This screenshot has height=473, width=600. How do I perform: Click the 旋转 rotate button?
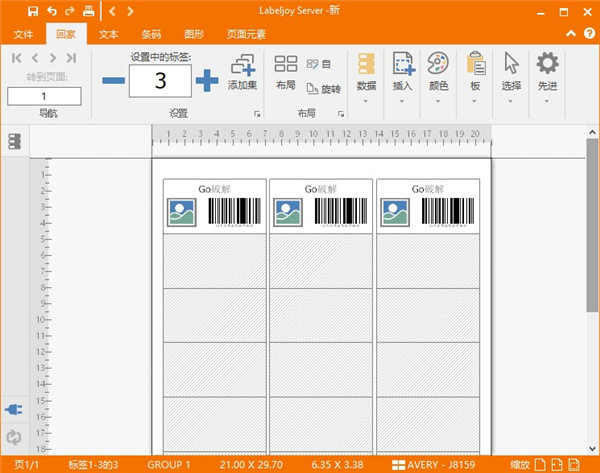[324, 89]
